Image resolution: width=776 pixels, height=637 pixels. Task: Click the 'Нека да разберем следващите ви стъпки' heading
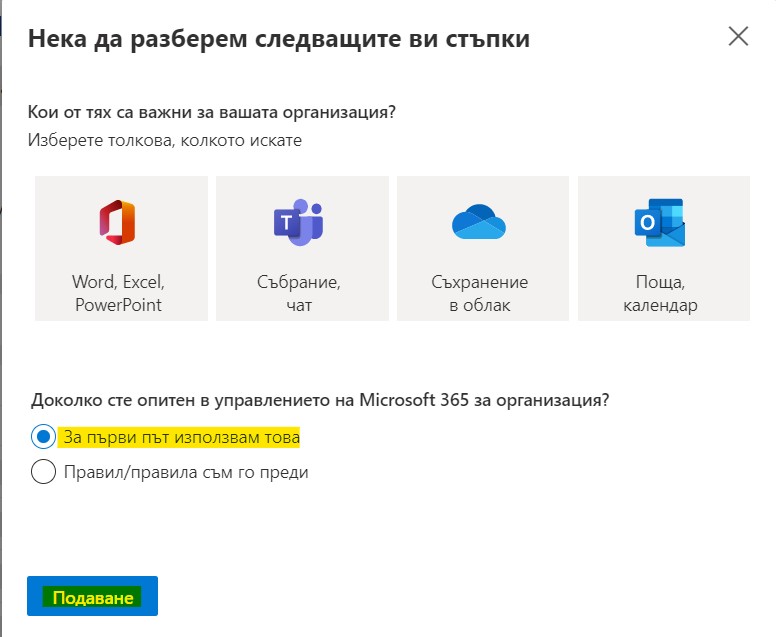click(279, 40)
